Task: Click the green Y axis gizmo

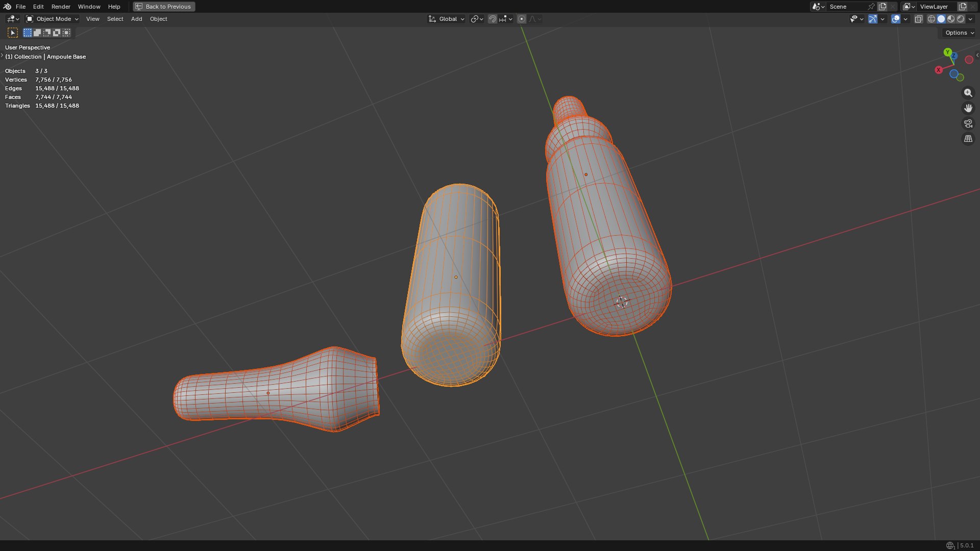Action: click(947, 52)
